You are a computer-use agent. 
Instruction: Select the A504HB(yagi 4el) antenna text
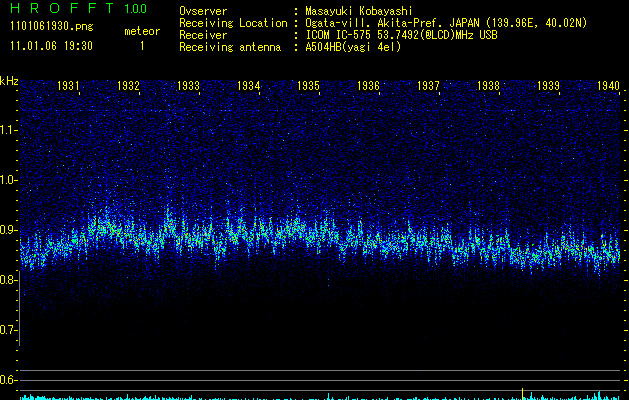click(353, 47)
